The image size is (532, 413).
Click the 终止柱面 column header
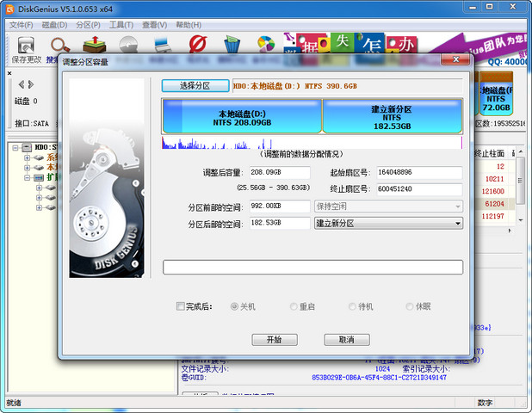pyautogui.click(x=490, y=153)
